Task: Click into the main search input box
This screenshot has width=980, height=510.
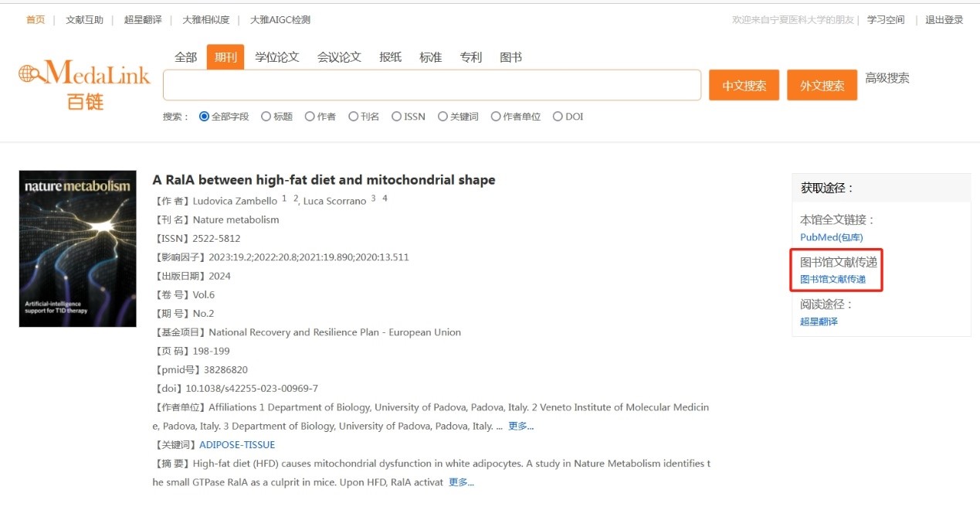Action: [x=431, y=85]
